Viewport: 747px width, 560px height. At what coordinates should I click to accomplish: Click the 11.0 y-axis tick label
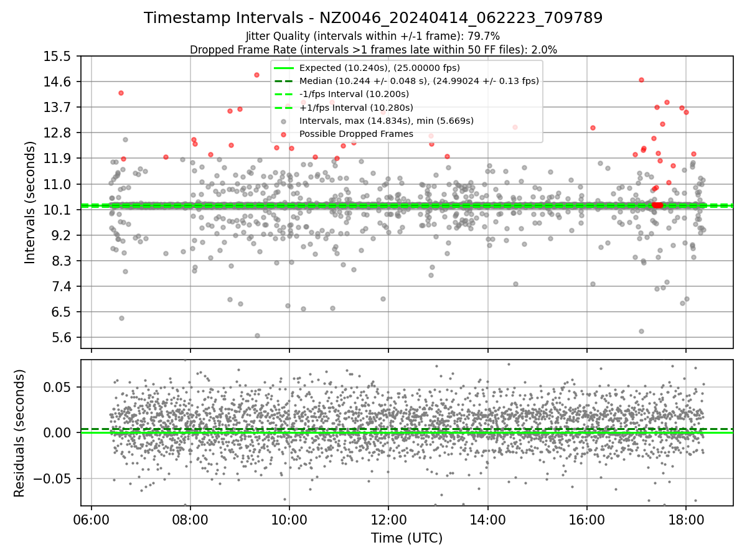(x=59, y=184)
